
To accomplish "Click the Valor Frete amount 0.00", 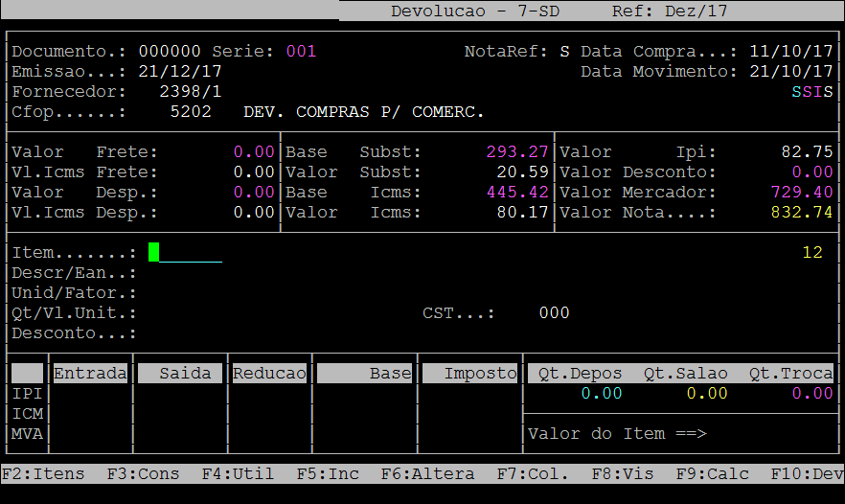I will pos(254,152).
